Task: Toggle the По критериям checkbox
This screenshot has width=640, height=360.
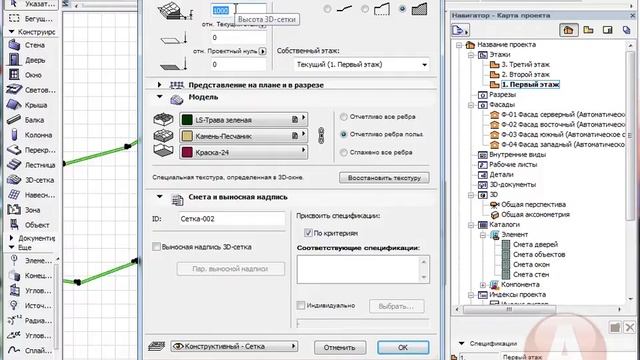Action: tap(308, 233)
